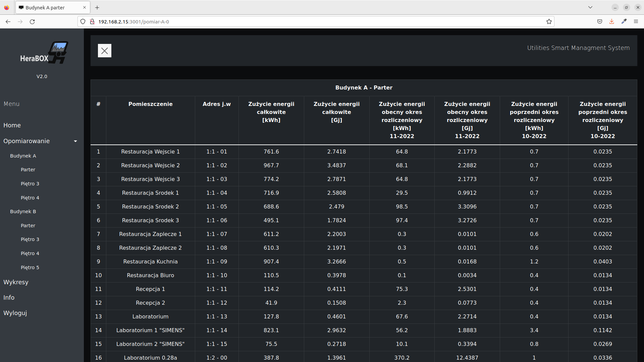Click the Firefox icon in tab bar
Viewport: 644px width, 362px height.
(x=6, y=7)
